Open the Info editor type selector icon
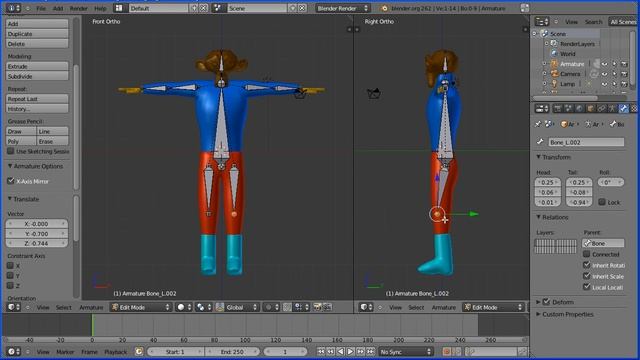640x360 pixels. [x=14, y=8]
